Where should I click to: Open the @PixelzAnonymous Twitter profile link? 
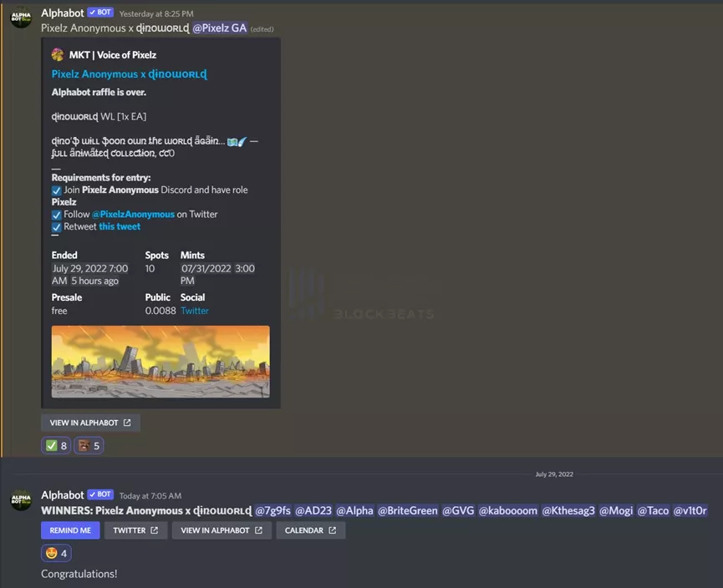(x=133, y=215)
